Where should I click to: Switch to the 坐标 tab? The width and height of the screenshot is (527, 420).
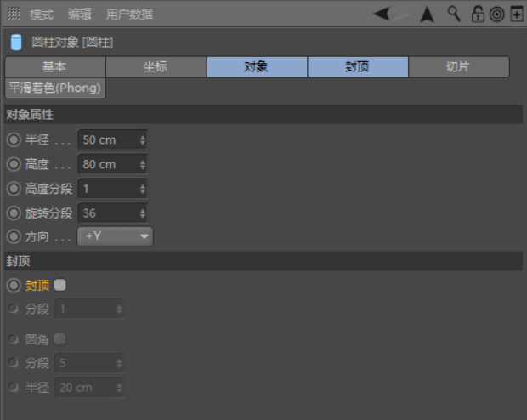pyautogui.click(x=156, y=66)
